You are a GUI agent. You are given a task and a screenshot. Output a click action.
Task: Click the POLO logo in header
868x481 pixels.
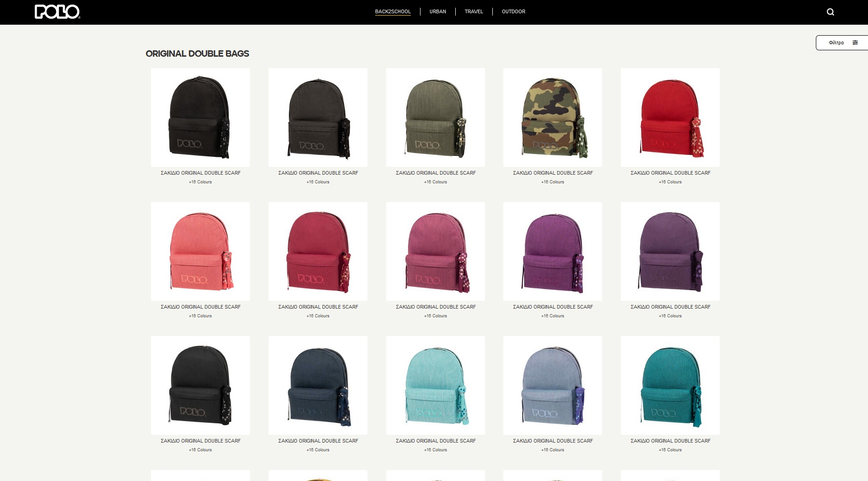tap(58, 12)
